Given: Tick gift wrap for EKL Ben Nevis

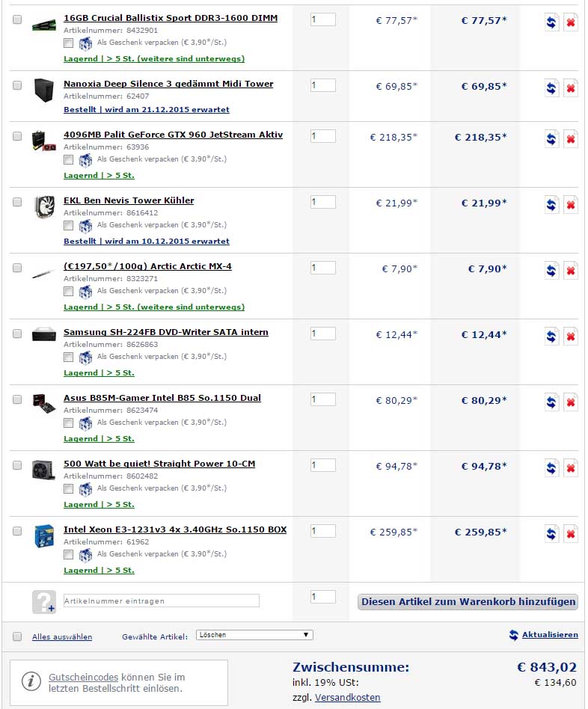Looking at the screenshot, I should click(68, 225).
